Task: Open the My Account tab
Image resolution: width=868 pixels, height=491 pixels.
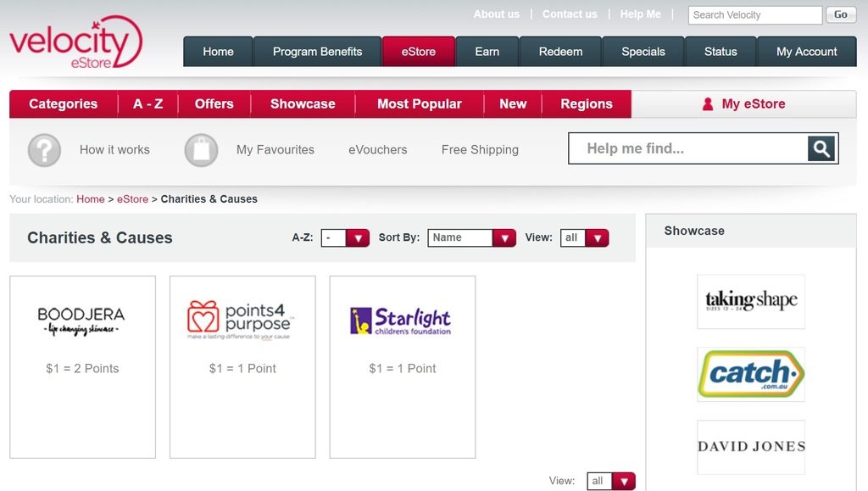Action: point(807,52)
